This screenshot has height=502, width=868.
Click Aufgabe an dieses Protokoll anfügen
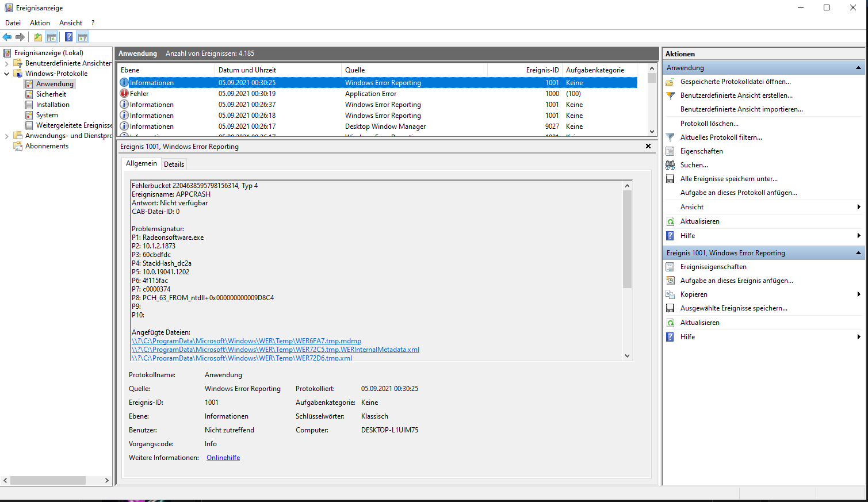tap(739, 193)
